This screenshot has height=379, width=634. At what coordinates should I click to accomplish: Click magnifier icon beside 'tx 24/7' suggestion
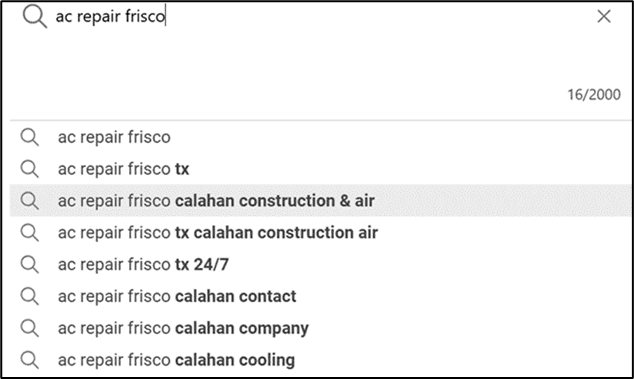(30, 265)
